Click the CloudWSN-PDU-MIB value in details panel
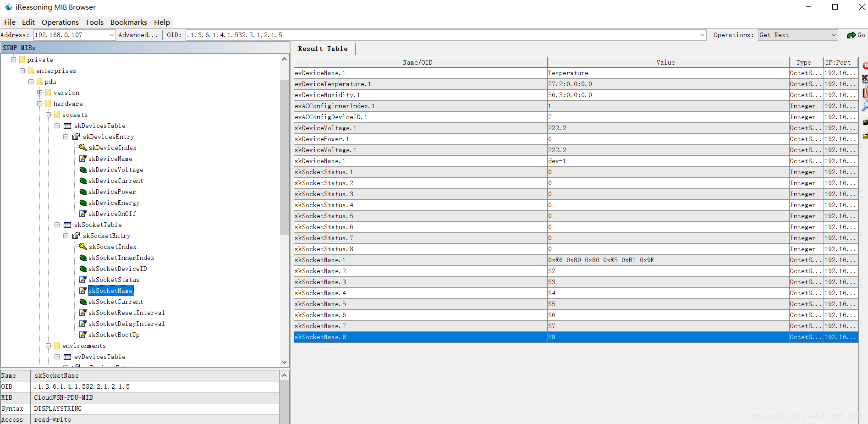 tap(63, 397)
